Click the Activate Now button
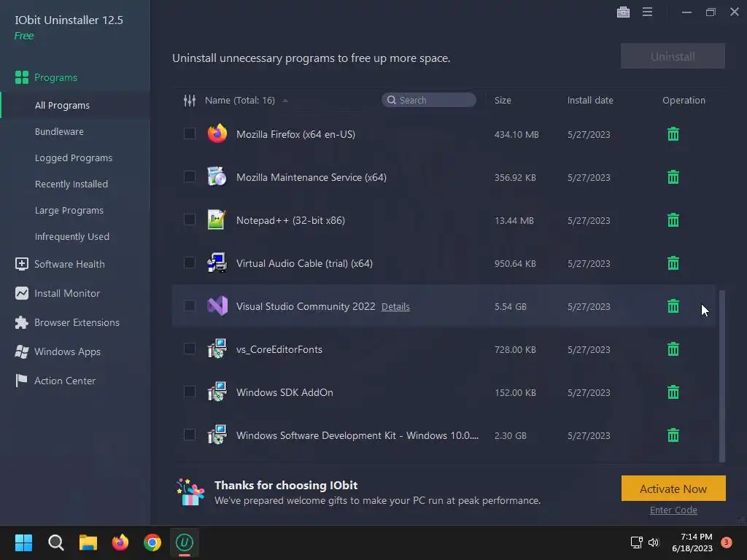Viewport: 747px width, 560px height. tap(673, 488)
